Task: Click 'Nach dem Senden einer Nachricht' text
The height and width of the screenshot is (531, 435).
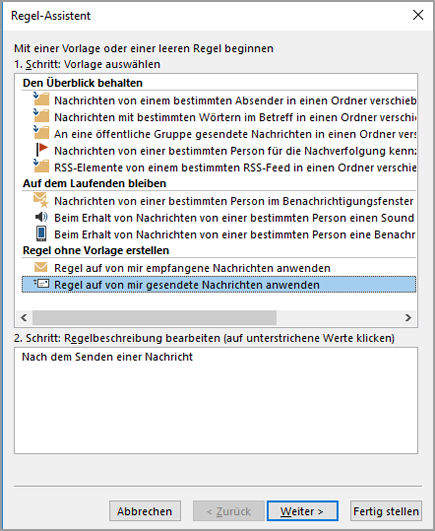Action: point(107,357)
